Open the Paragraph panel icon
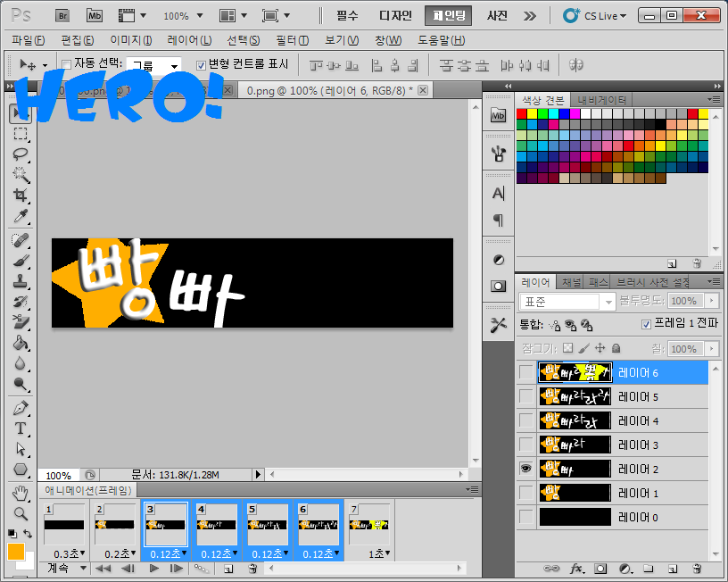This screenshot has height=582, width=728. [498, 220]
